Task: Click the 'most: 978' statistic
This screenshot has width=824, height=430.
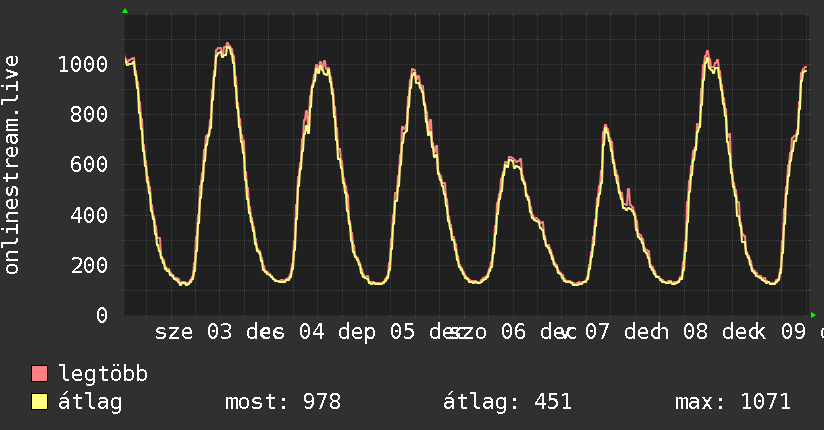Action: click(283, 403)
